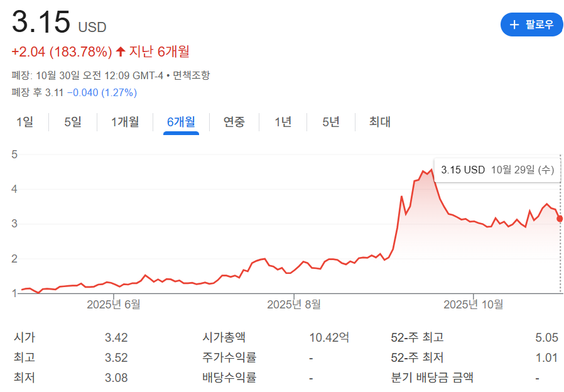Click the y-axis label 5
564x392 pixels.
[x=14, y=155]
